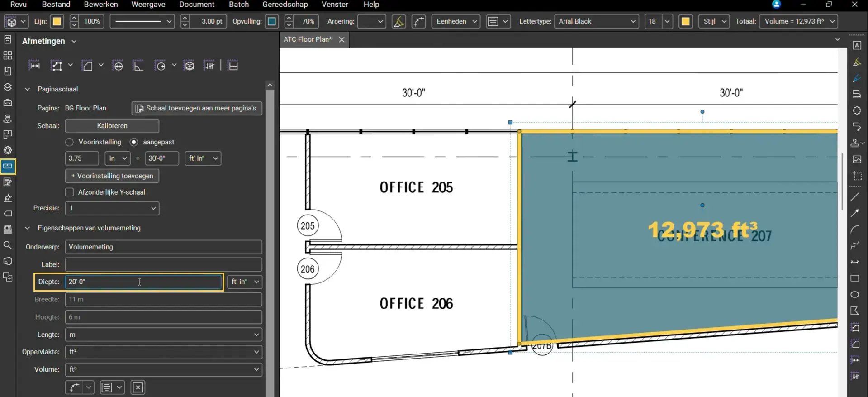Open the Thumbnails panel in left sidebar
The width and height of the screenshot is (868, 397).
(x=8, y=55)
